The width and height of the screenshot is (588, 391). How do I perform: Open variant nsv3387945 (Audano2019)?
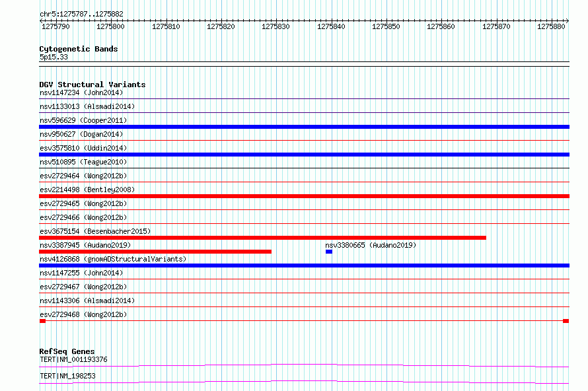85,245
